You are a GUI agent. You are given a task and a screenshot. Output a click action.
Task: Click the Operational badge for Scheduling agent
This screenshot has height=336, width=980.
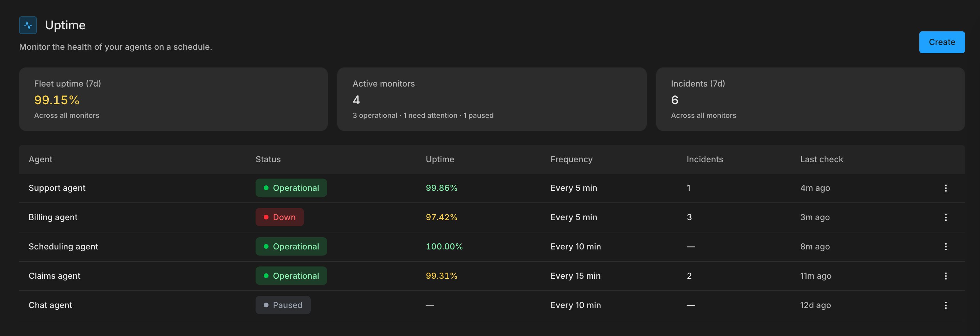[x=291, y=247]
